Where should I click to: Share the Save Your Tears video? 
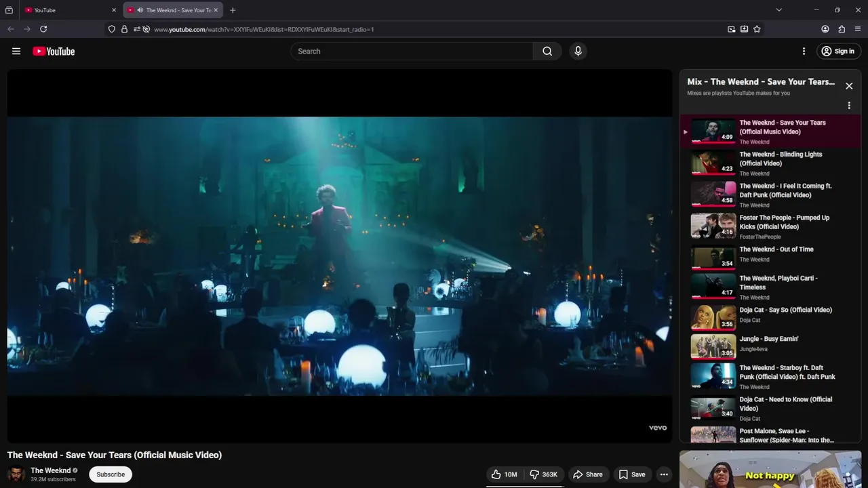(x=587, y=474)
